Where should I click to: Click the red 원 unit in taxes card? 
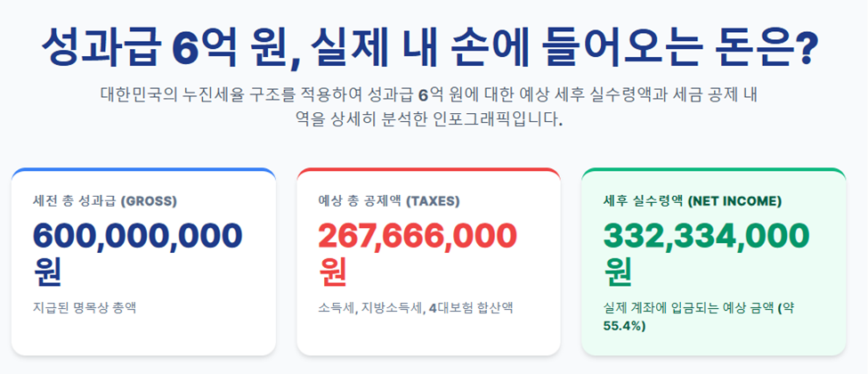[333, 272]
